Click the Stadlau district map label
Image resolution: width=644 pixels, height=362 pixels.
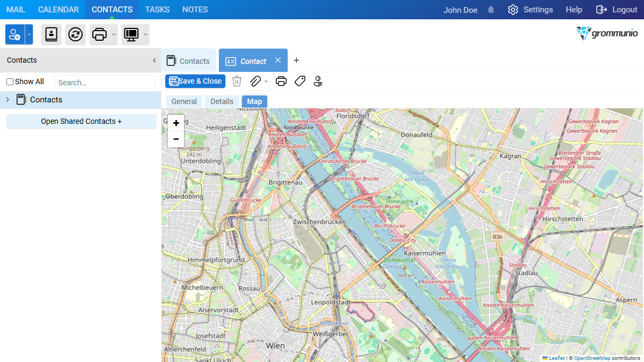526,272
